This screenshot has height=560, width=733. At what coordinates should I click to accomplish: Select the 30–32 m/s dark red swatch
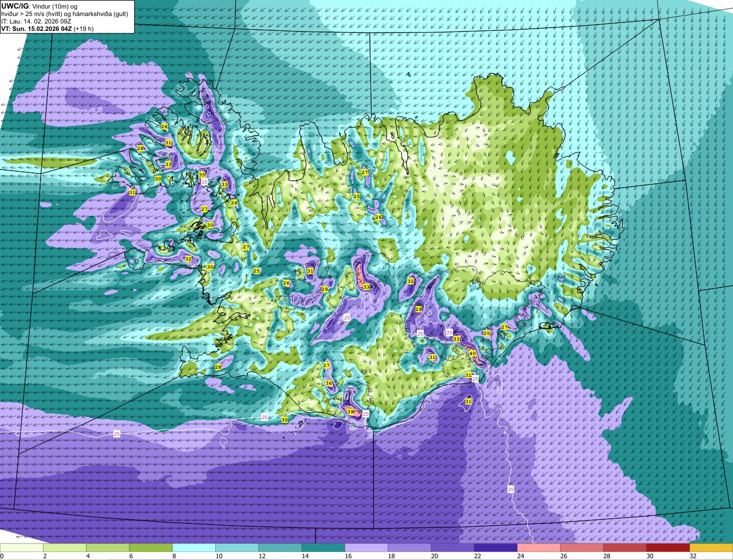coord(668,548)
